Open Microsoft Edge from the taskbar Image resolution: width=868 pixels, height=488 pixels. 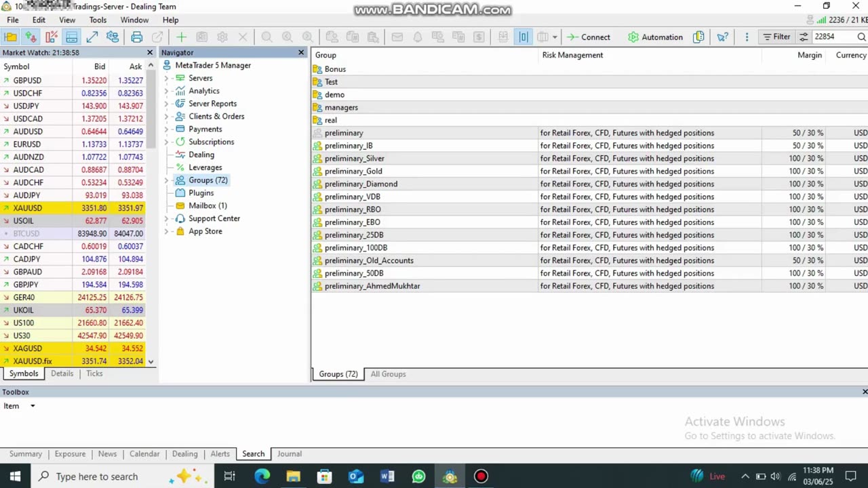[x=262, y=476]
